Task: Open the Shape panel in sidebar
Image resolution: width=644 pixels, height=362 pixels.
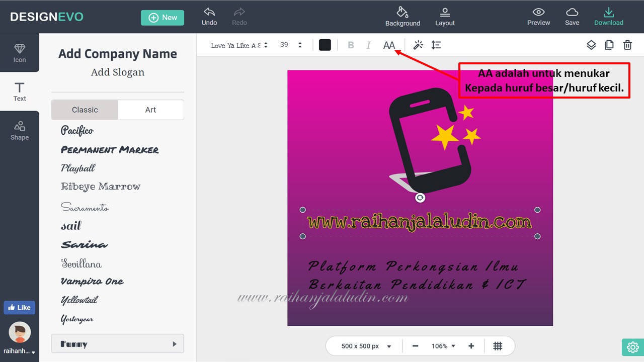Action: click(x=20, y=130)
